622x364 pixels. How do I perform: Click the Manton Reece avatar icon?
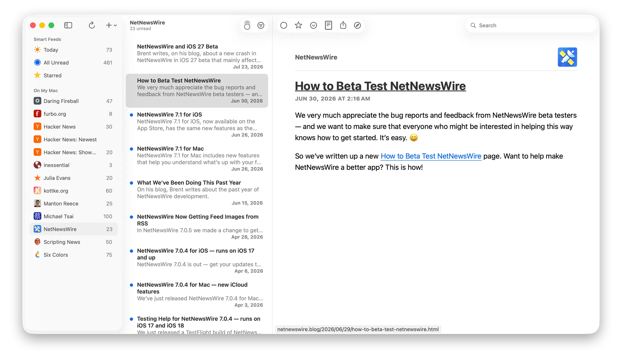[x=37, y=203]
